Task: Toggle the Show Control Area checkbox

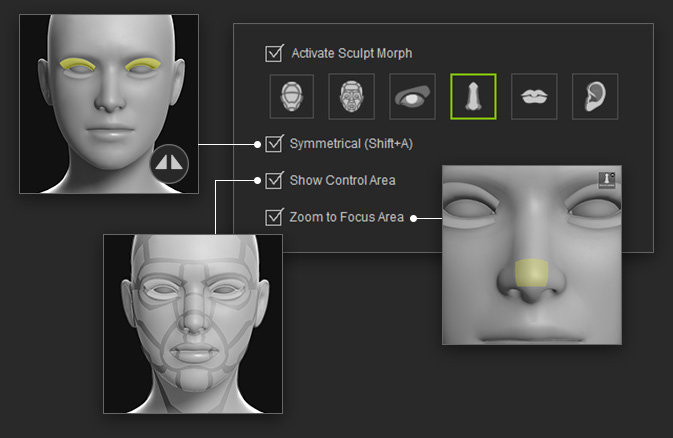Action: 274,180
